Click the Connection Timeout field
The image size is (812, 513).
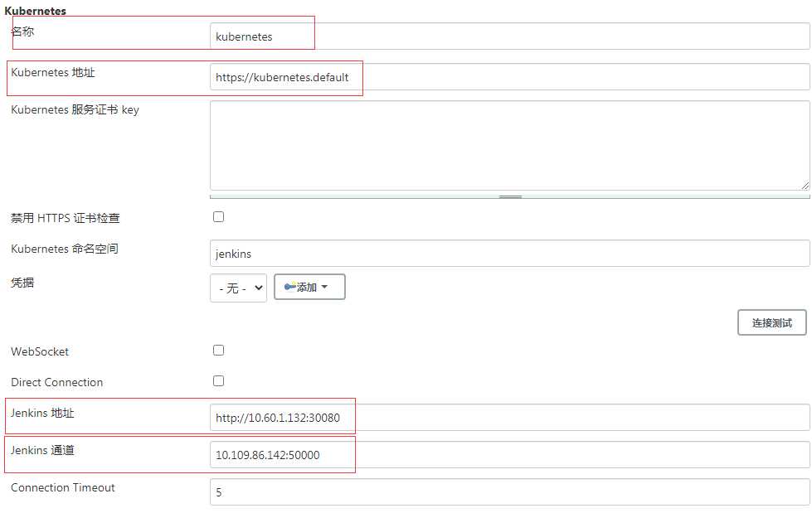[509, 491]
